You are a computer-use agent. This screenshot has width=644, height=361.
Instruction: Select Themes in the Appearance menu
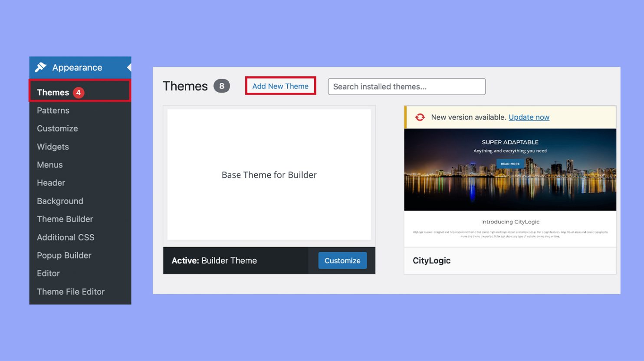53,92
